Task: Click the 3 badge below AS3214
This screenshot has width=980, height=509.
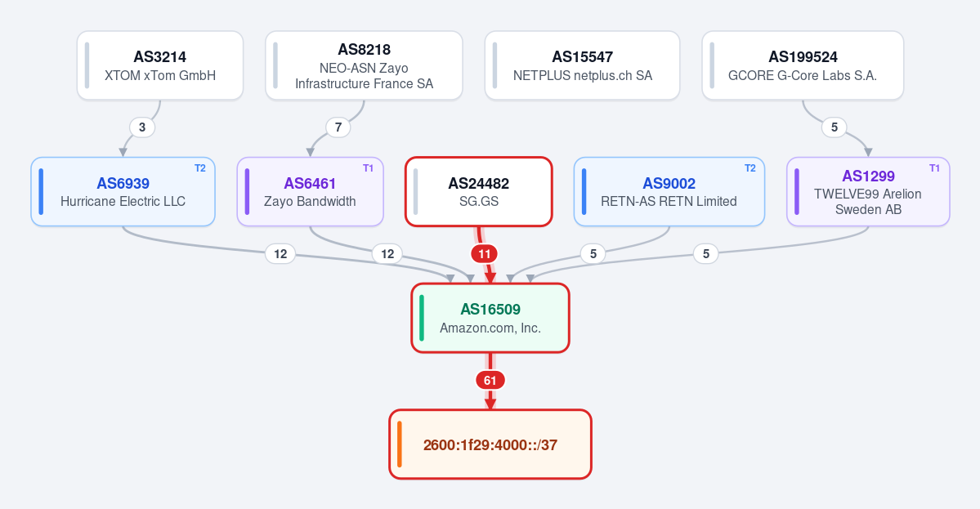Action: (x=142, y=127)
